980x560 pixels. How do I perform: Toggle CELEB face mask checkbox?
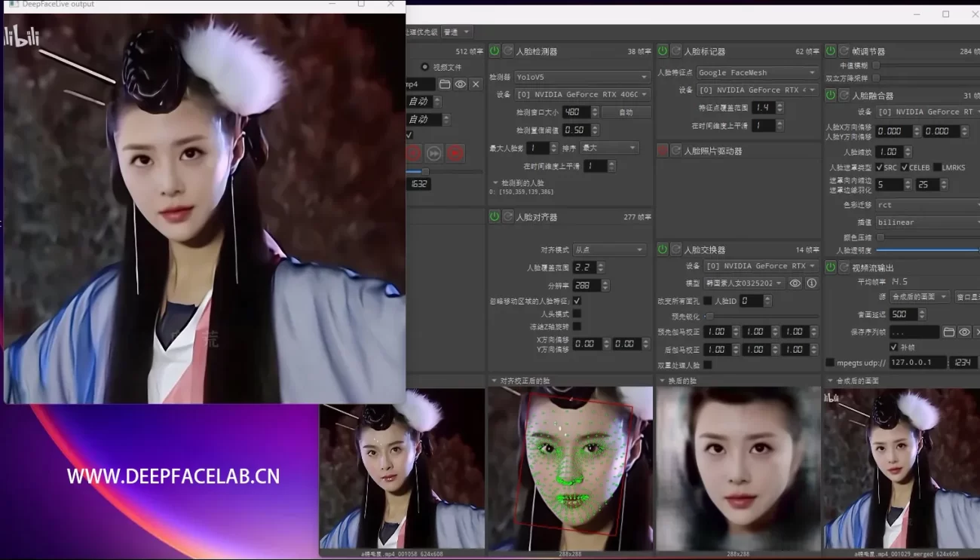click(x=905, y=167)
